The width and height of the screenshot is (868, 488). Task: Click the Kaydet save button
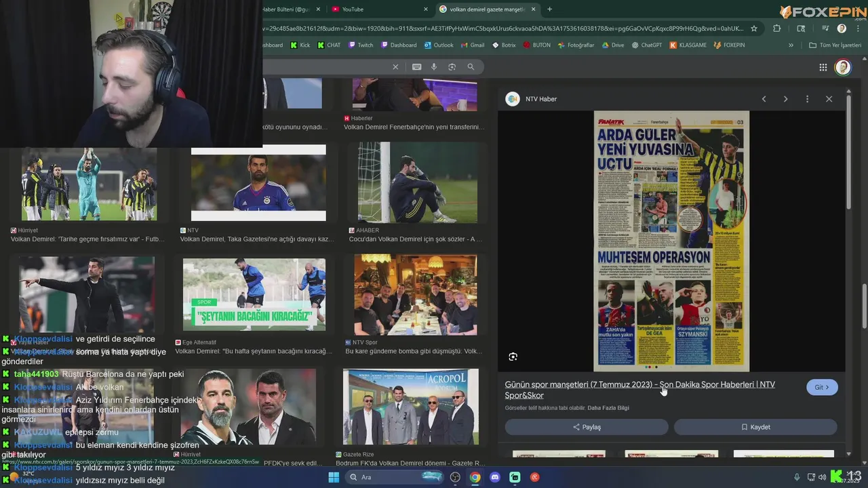pos(755,427)
